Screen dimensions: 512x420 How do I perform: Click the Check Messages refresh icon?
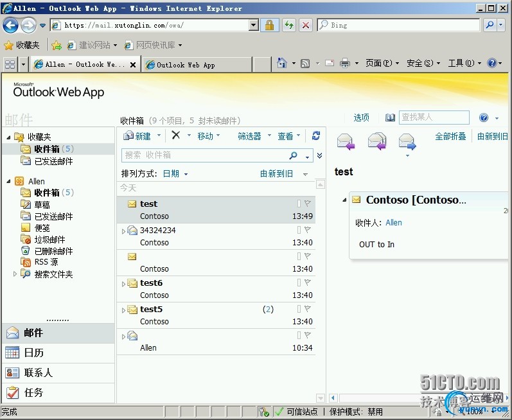pos(316,136)
